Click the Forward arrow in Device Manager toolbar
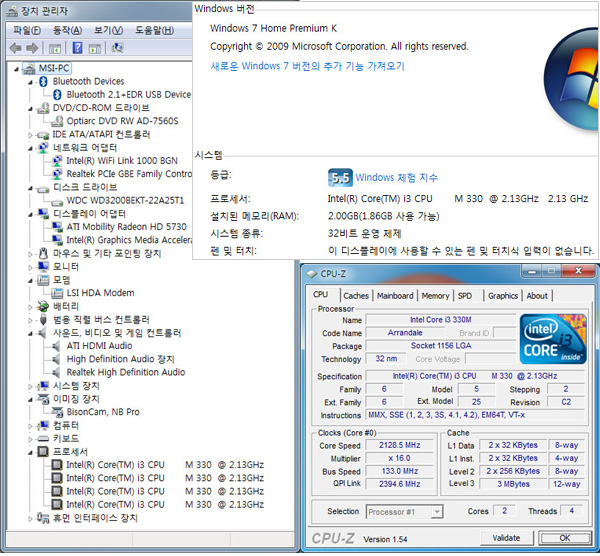 point(32,48)
